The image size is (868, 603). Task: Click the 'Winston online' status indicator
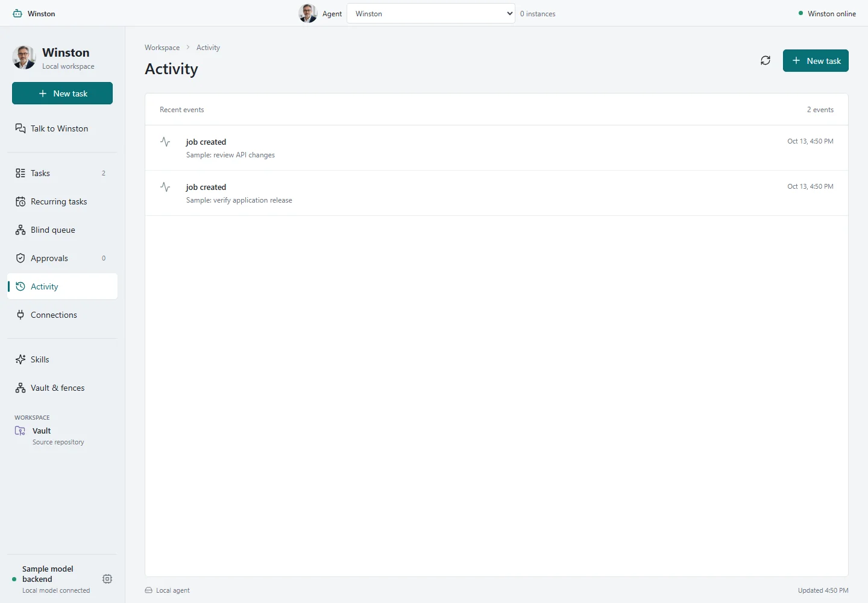click(x=827, y=14)
